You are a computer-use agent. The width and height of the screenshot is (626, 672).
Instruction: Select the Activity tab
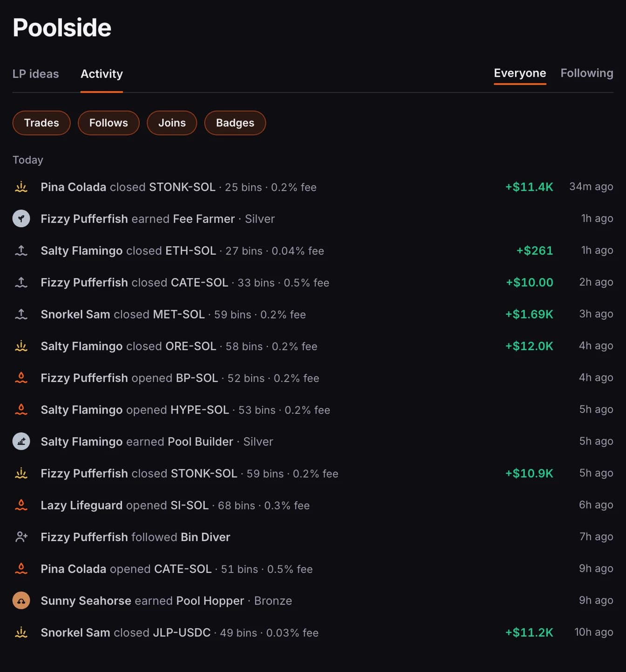pos(102,74)
